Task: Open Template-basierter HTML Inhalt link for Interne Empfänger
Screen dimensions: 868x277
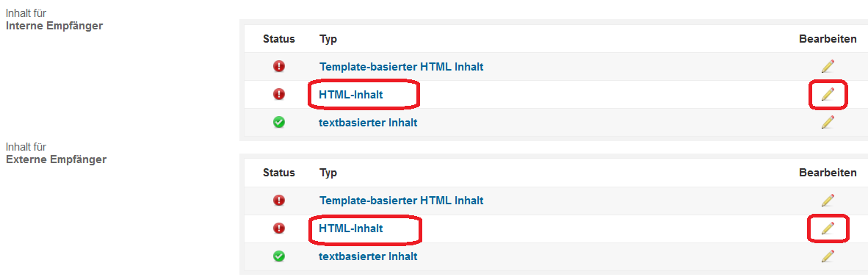Action: pyautogui.click(x=402, y=66)
